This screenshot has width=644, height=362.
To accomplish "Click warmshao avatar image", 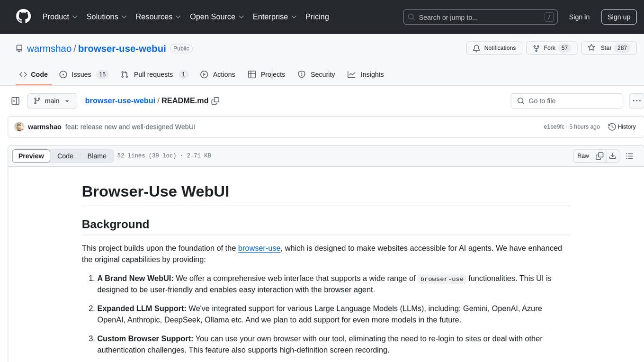I will (19, 127).
